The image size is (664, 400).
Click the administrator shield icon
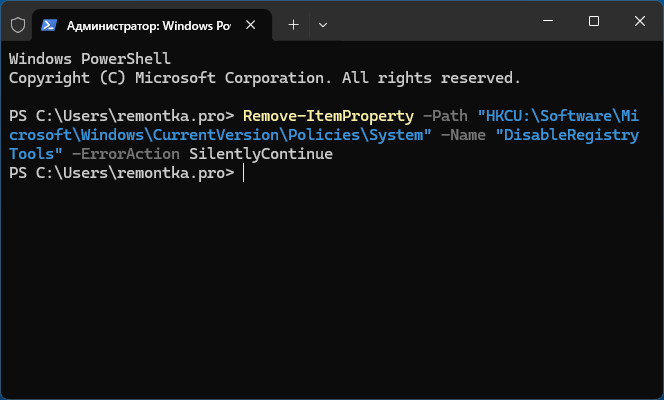coord(18,25)
